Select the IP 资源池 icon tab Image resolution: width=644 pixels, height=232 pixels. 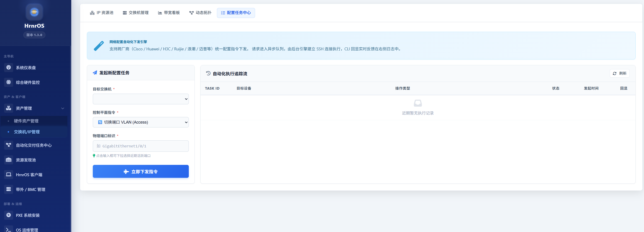[92, 12]
